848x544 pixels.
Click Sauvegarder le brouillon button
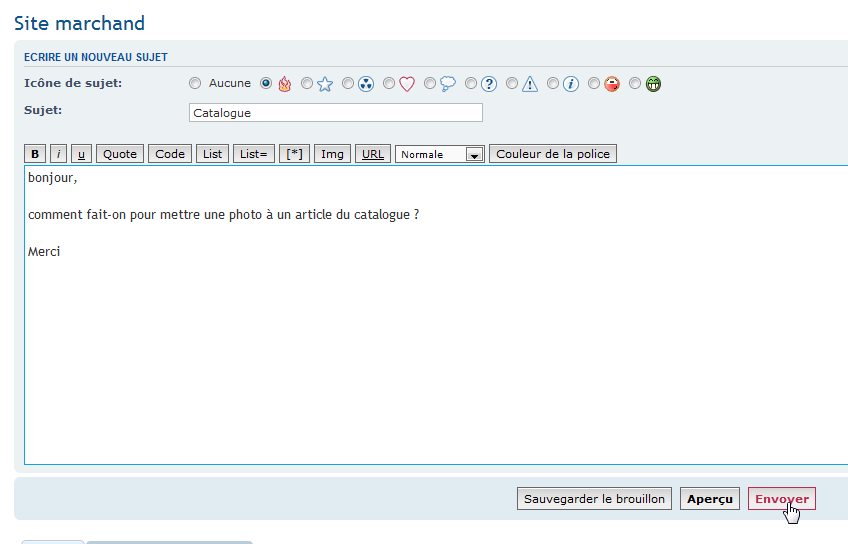coord(594,499)
